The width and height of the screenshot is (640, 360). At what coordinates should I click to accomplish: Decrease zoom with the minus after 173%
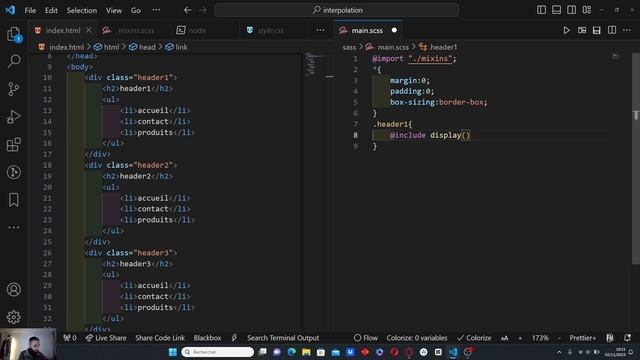click(x=558, y=338)
